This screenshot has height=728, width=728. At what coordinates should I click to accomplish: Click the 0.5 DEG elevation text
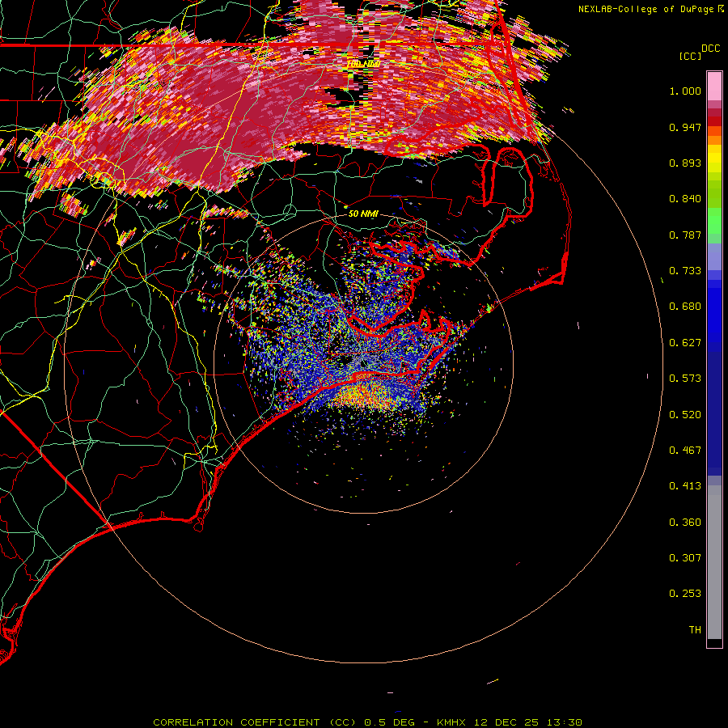click(x=389, y=722)
